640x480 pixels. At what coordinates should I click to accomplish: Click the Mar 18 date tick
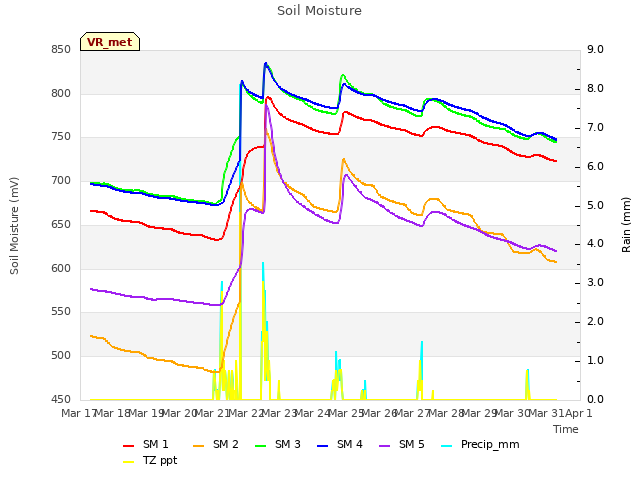[x=112, y=414]
